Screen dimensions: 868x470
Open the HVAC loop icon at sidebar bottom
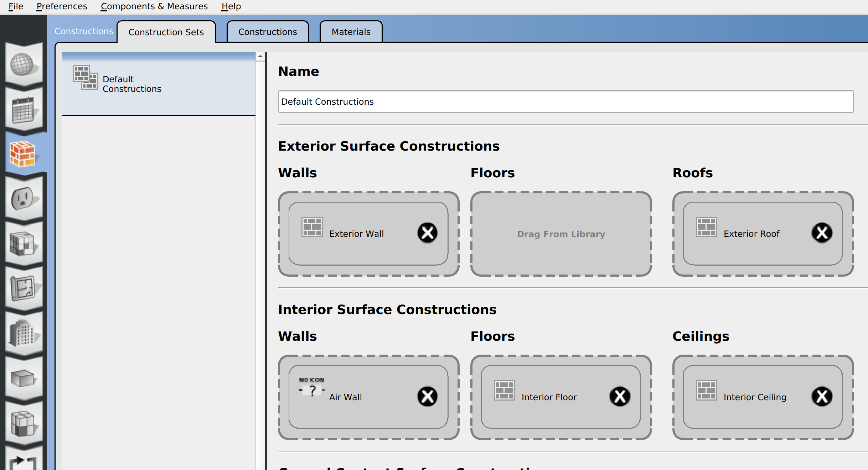24,463
